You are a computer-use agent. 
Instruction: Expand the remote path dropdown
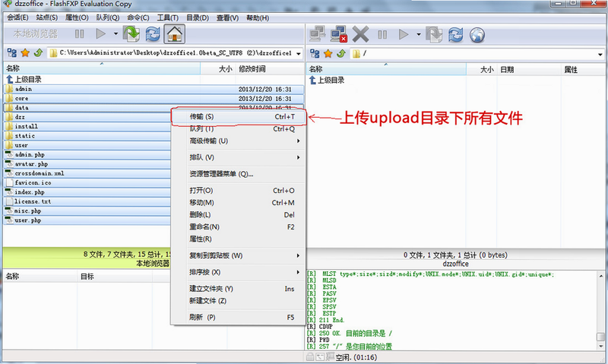point(600,54)
